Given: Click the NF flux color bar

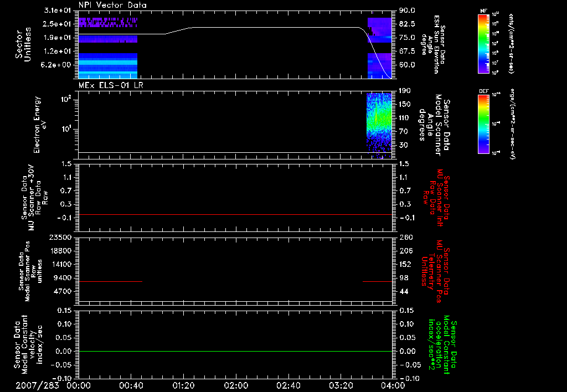Looking at the screenshot, I should (484, 44).
